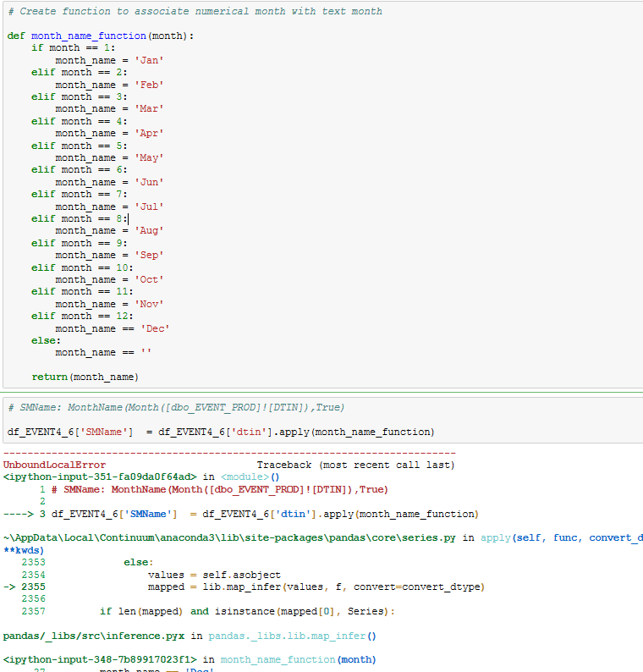Click the buggy line month_name == 'Dec'

point(113,328)
